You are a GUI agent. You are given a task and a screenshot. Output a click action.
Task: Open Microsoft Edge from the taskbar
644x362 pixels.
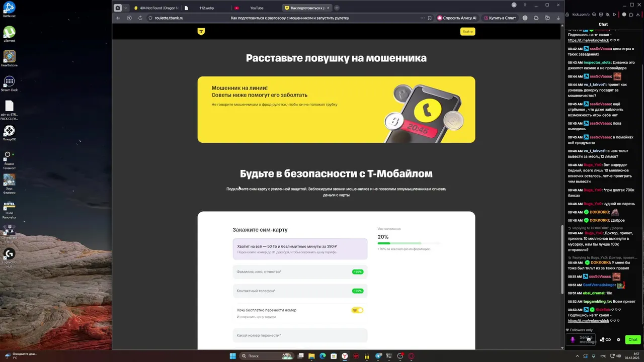(x=323, y=356)
